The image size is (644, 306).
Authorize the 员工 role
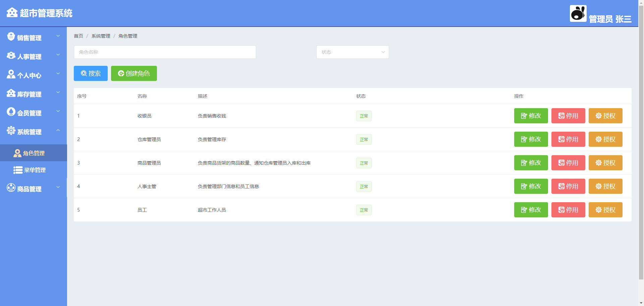pos(605,210)
